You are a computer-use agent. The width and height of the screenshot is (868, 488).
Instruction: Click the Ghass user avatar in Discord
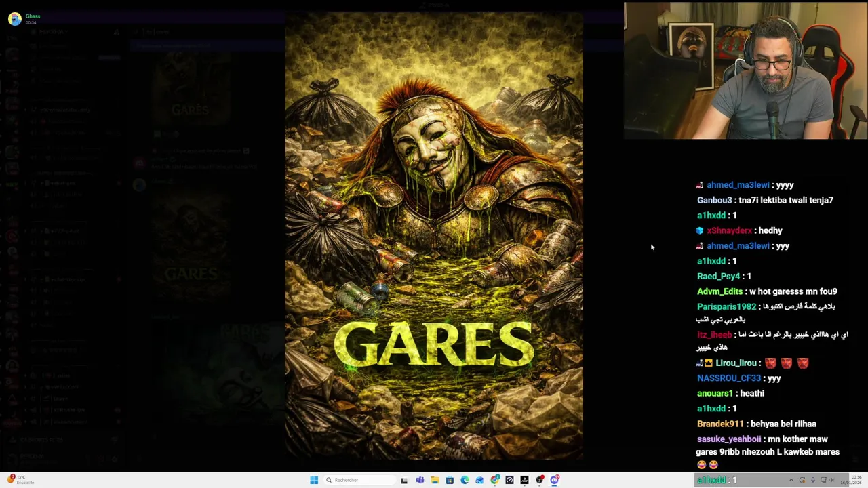pos(15,19)
